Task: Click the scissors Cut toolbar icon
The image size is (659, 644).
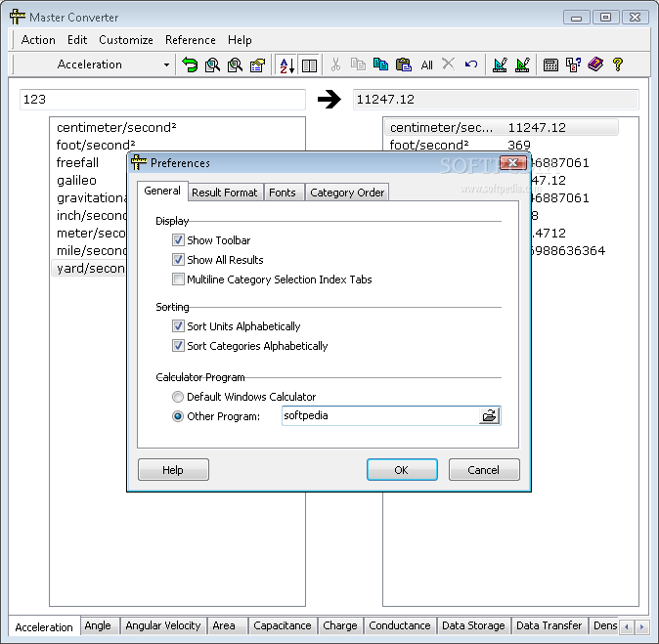Action: [x=335, y=64]
